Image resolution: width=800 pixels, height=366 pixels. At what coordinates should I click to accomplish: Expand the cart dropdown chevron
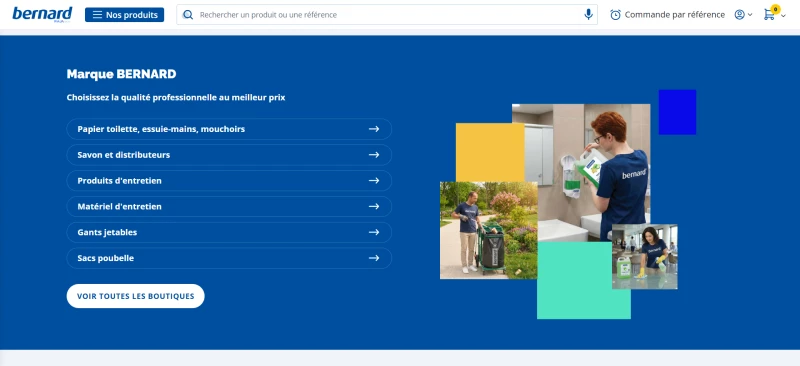tap(784, 16)
